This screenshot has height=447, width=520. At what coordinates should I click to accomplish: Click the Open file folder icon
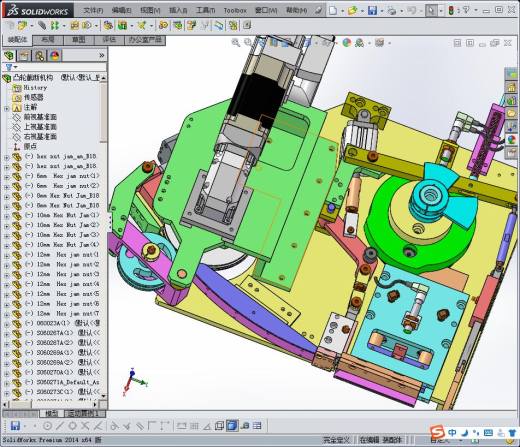(352, 11)
